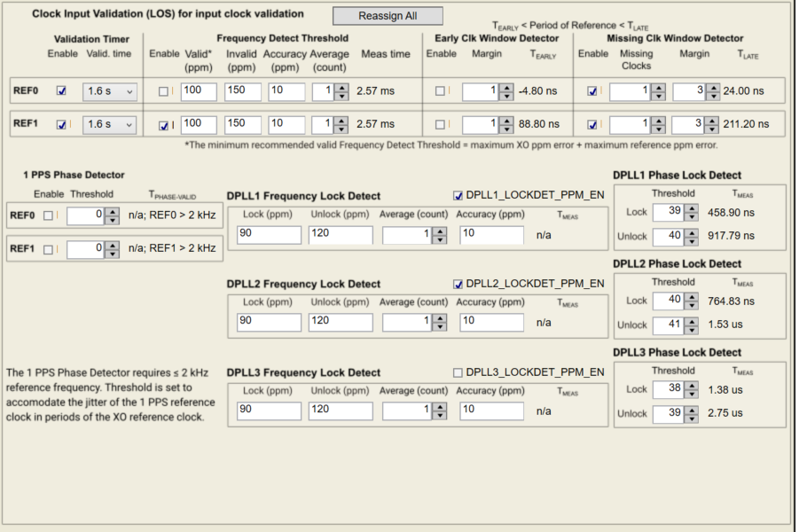Enable REF1 Early Clk Window Detector
Image resolution: width=799 pixels, height=532 pixels.
click(439, 124)
